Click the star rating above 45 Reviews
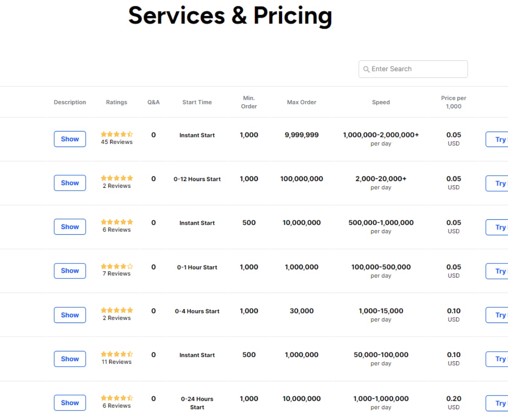The image size is (508, 420). (117, 134)
